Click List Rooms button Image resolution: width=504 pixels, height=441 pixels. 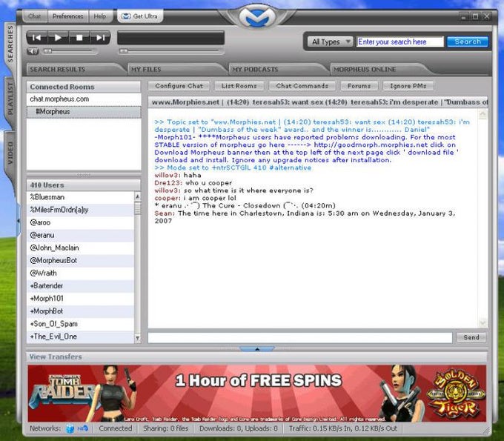tap(239, 86)
